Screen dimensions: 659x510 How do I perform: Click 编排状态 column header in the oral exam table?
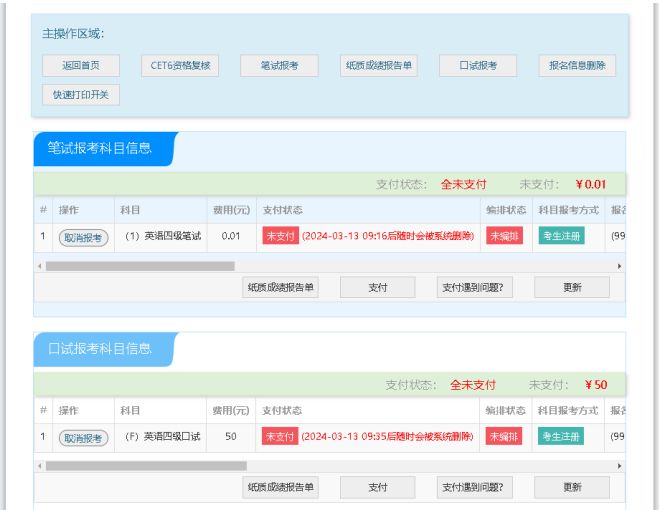505,410
